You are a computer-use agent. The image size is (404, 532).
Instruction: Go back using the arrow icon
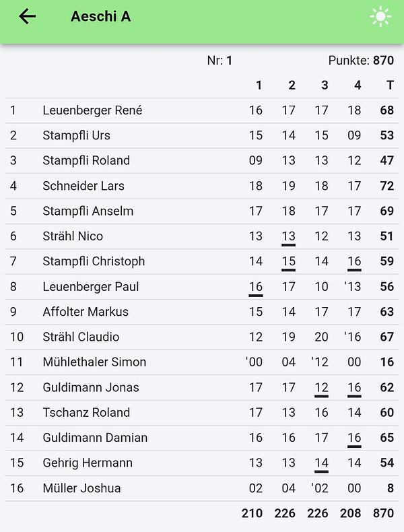[x=27, y=16]
